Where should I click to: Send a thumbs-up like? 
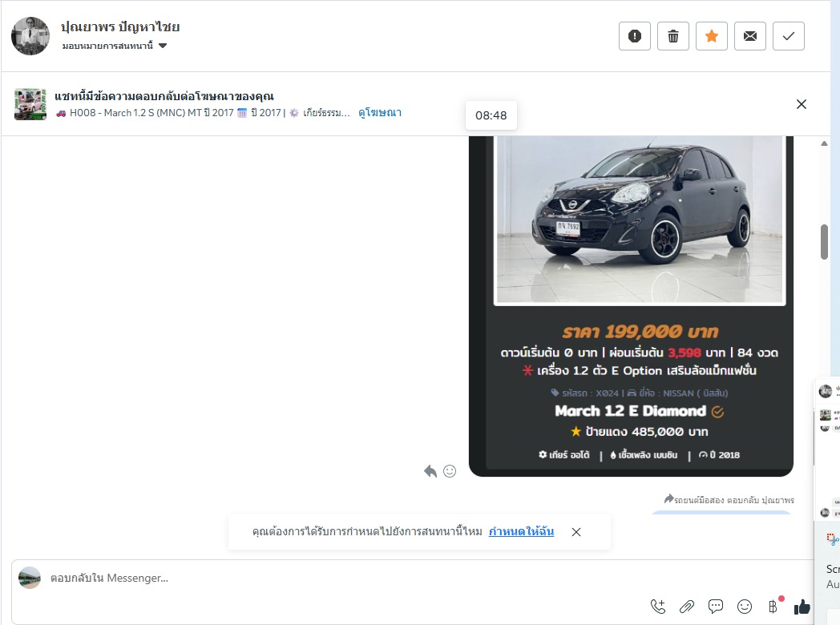802,607
